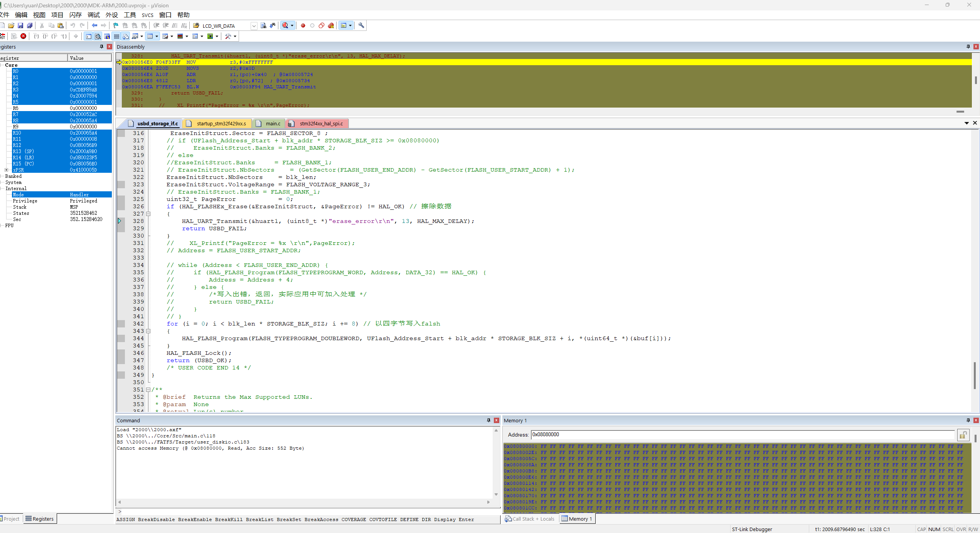Screen dimensions: 980x533
Task: Open the 调试 (Debug) menu
Action: pyautogui.click(x=93, y=15)
